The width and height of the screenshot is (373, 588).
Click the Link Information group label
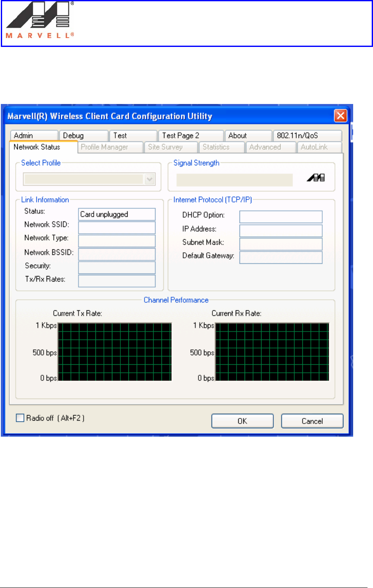[x=45, y=200]
